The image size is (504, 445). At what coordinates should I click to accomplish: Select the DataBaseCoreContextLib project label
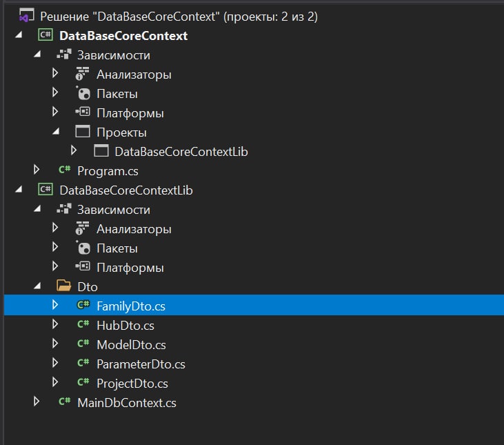pos(126,190)
